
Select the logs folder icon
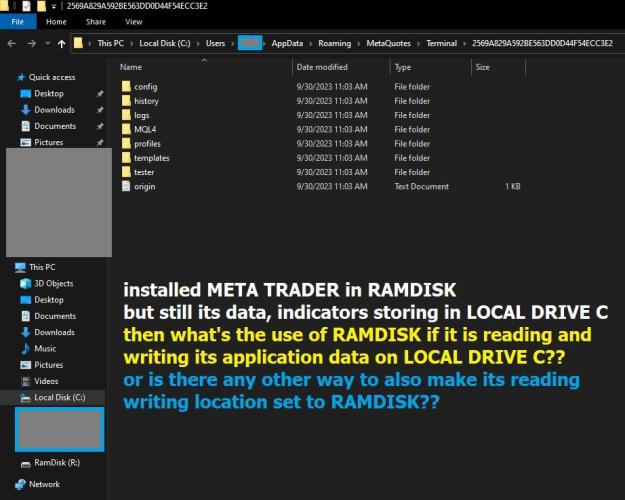point(126,115)
